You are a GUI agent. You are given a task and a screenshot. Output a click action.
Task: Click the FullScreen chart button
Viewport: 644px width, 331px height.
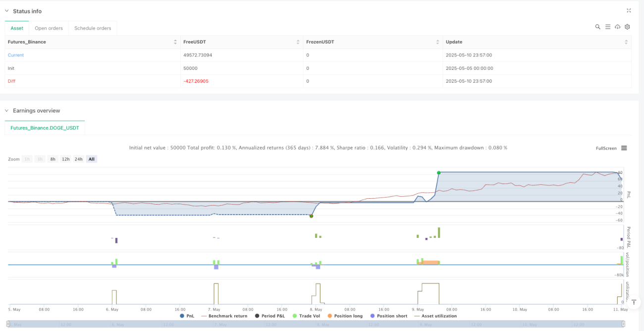click(x=606, y=148)
